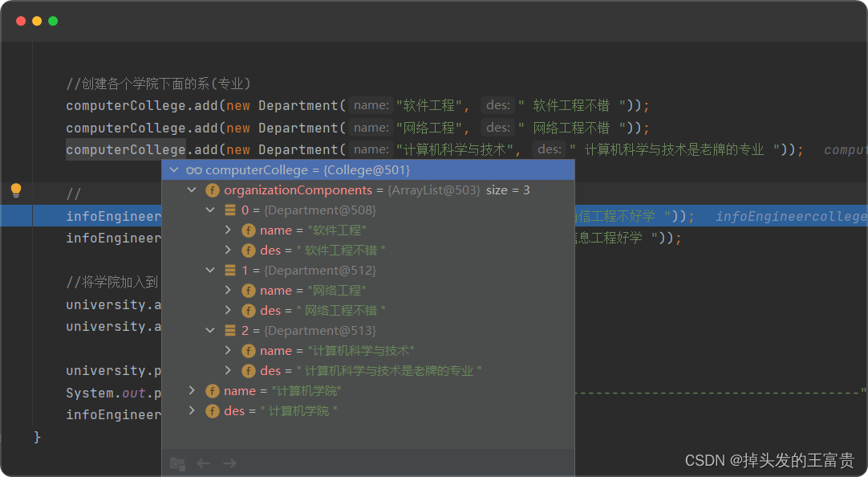
Task: Click field icon next to des 老牌的专业
Action: click(x=249, y=371)
